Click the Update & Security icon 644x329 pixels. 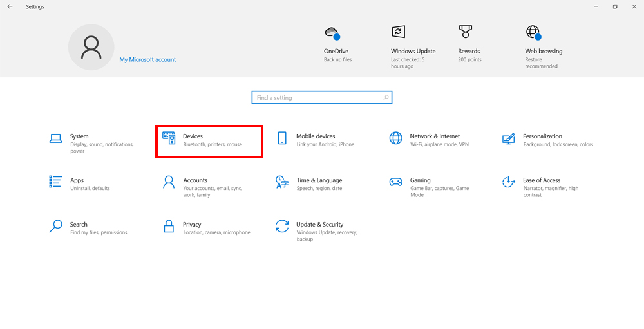click(x=282, y=226)
